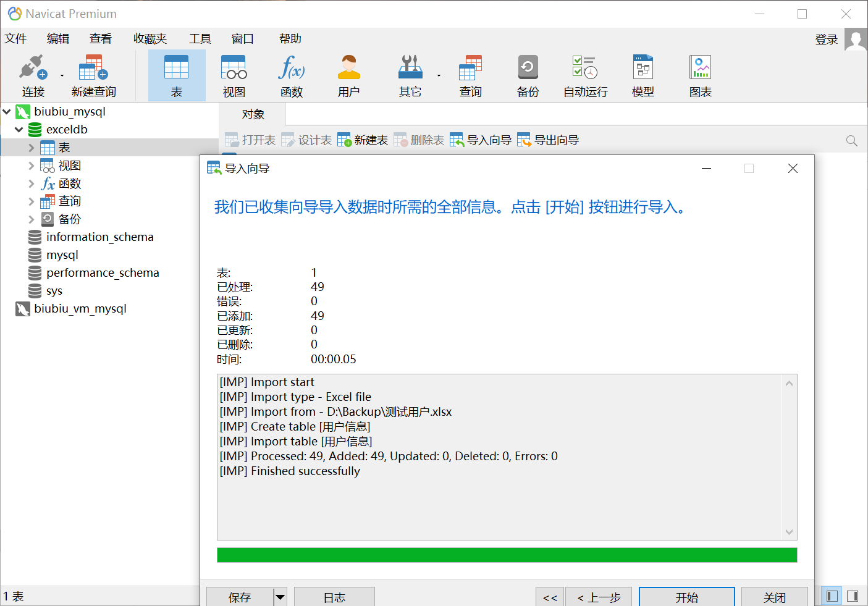Click the New Table (新建表) icon
This screenshot has height=606, width=868.
pyautogui.click(x=363, y=140)
